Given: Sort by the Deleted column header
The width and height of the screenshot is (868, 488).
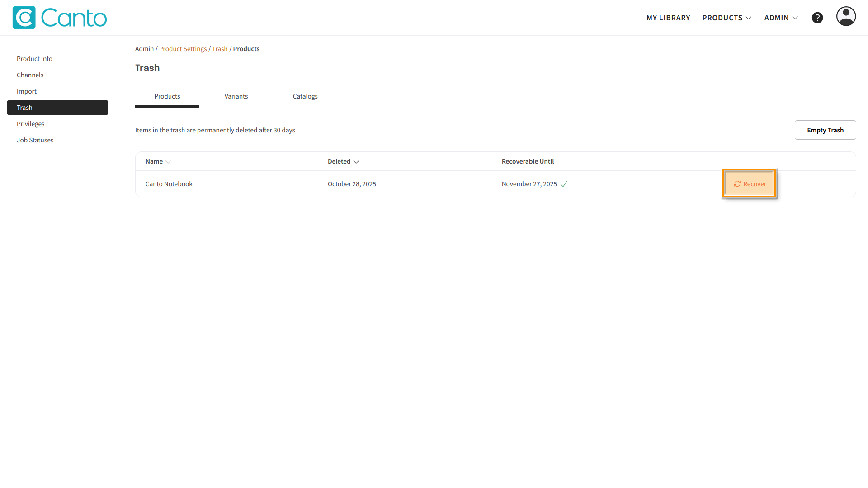Looking at the screenshot, I should [x=343, y=161].
